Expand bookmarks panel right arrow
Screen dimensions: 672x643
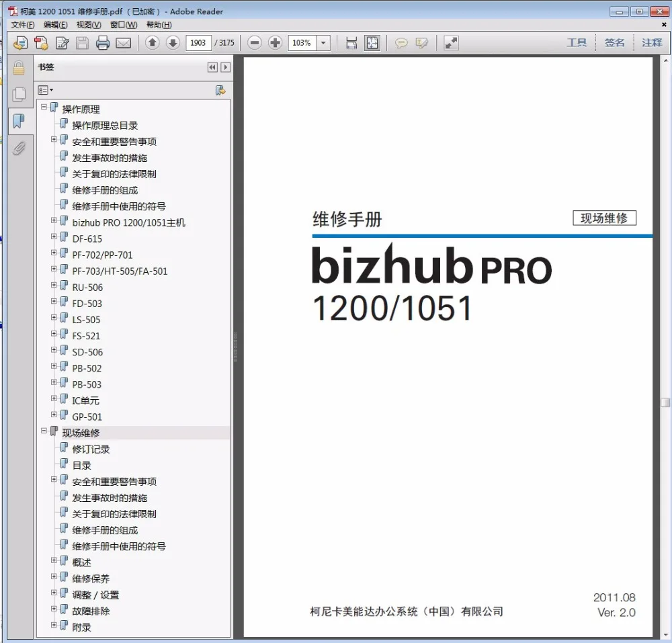tap(225, 67)
